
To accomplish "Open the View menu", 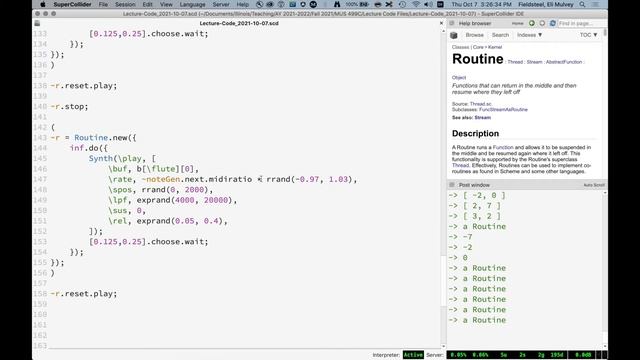I will [166, 4].
